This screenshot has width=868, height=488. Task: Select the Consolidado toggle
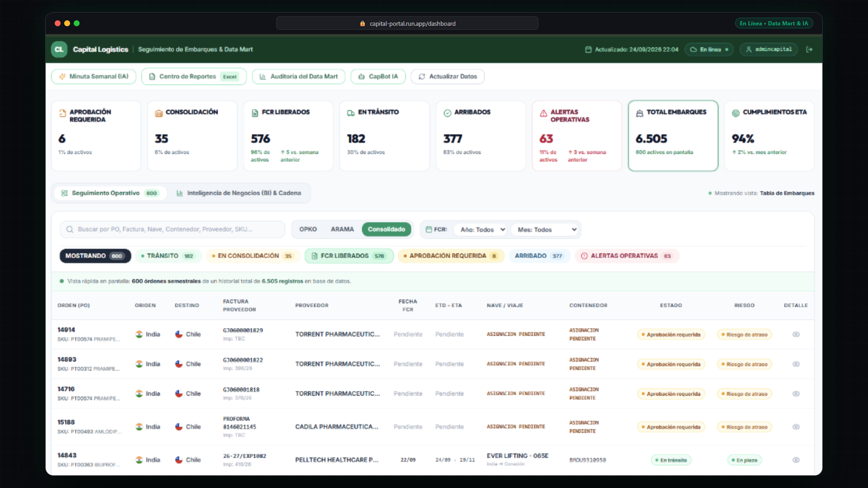click(387, 230)
